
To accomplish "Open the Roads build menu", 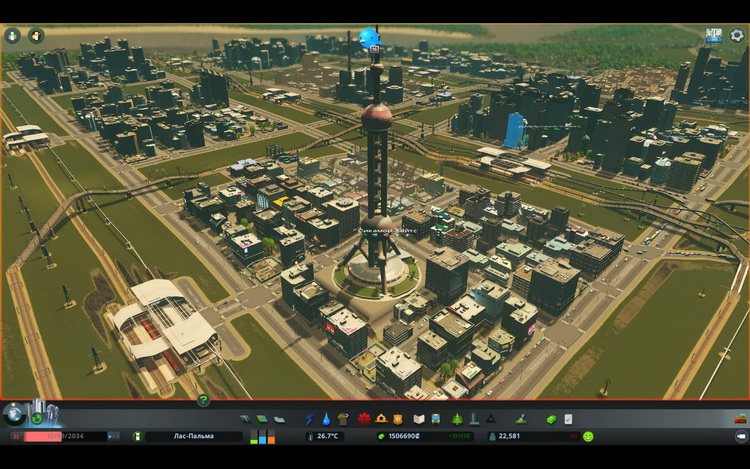I will [x=245, y=419].
